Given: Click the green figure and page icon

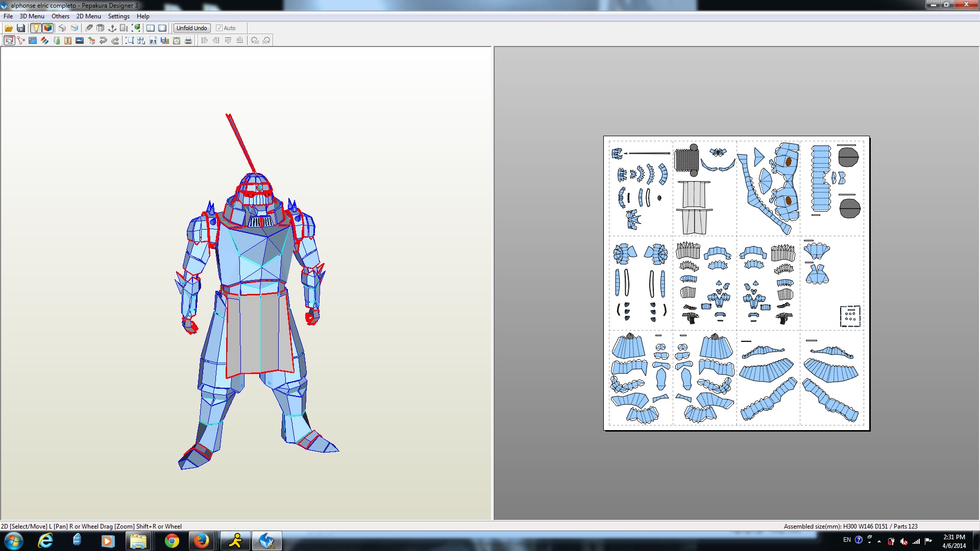Looking at the screenshot, I should (56, 40).
